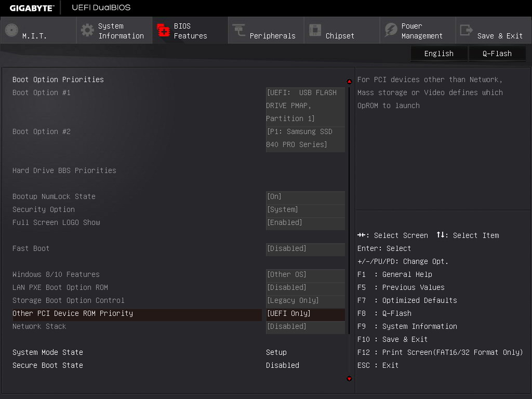Click the red scroll-down arrow
The width and height of the screenshot is (532, 399).
click(x=349, y=379)
